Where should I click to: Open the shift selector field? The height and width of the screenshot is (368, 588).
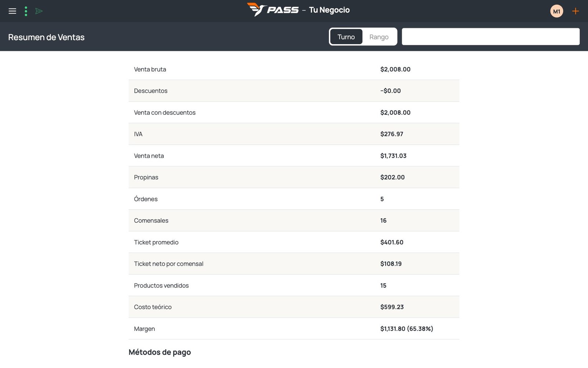pos(491,36)
